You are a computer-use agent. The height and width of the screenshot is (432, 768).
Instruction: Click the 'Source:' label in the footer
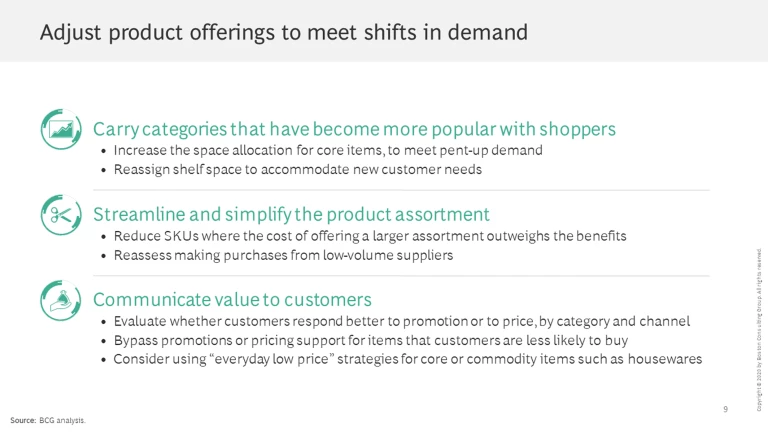pos(23,420)
